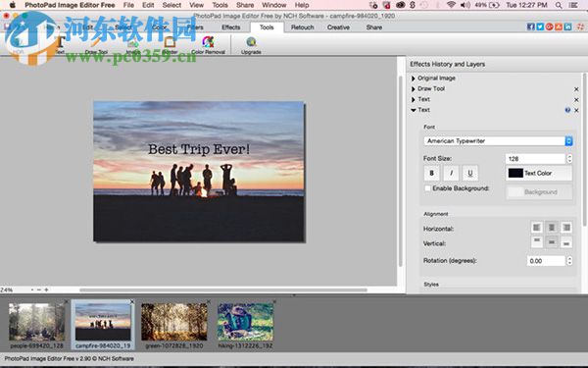Open the Help menu
Viewport: 588px width, 368px height.
[302, 5]
